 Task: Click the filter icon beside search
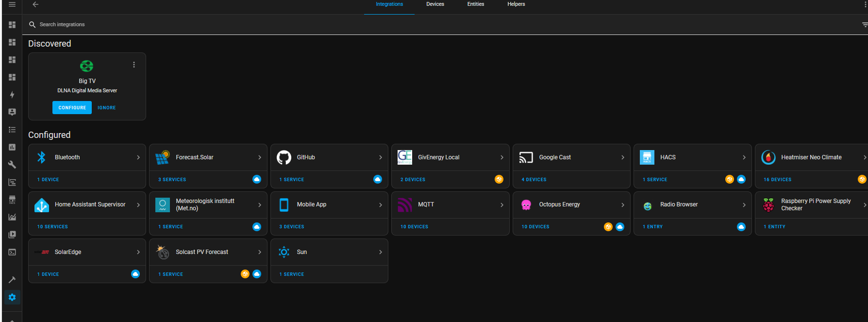[x=864, y=24]
